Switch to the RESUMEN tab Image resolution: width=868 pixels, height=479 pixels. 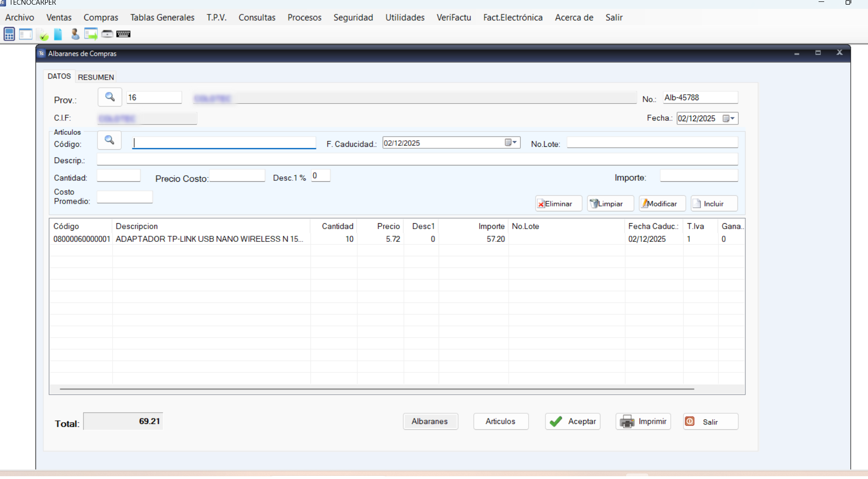[x=96, y=77]
